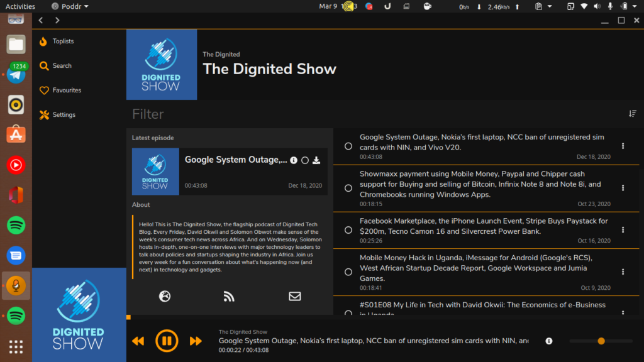
Task: Open Microsoft Office from the dock
Action: pos(16,195)
